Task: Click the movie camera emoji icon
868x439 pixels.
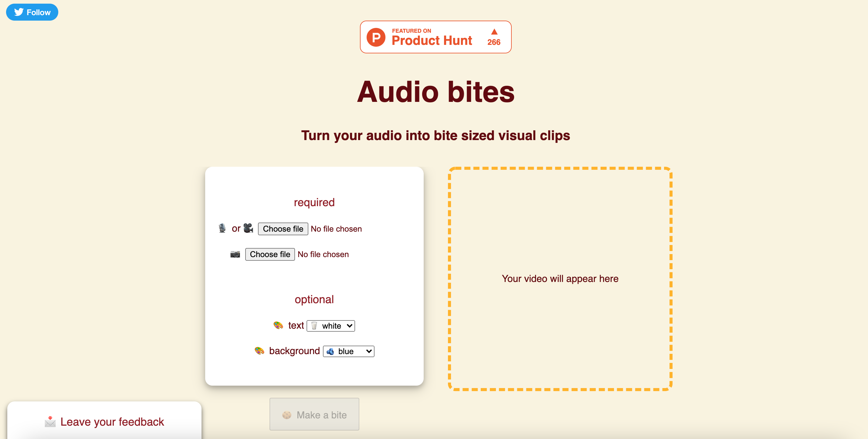Action: point(248,228)
